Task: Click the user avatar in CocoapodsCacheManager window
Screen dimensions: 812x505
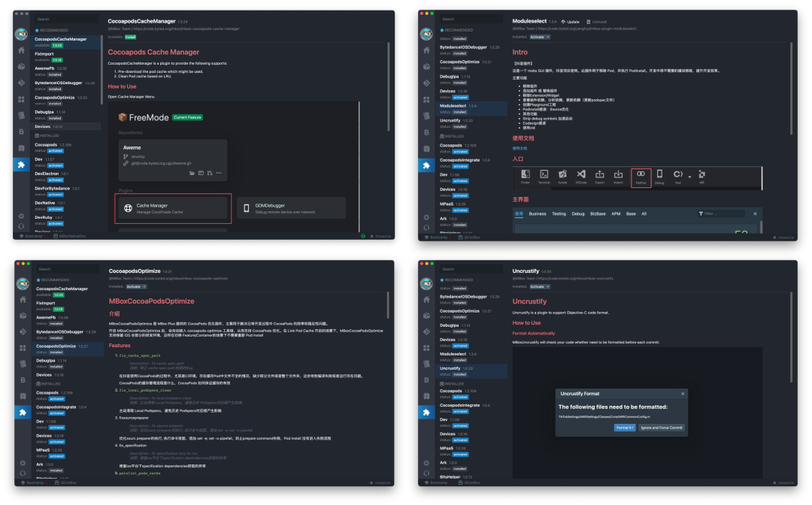Action: pyautogui.click(x=21, y=34)
